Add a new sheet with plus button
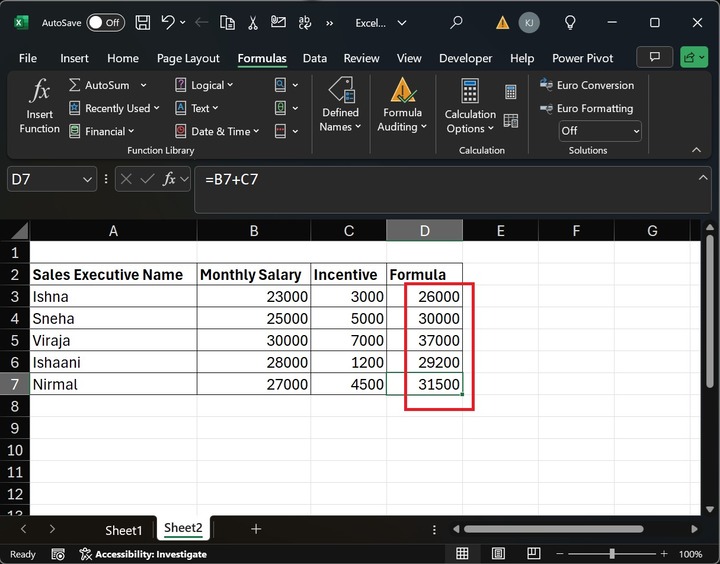This screenshot has height=564, width=720. click(x=256, y=529)
